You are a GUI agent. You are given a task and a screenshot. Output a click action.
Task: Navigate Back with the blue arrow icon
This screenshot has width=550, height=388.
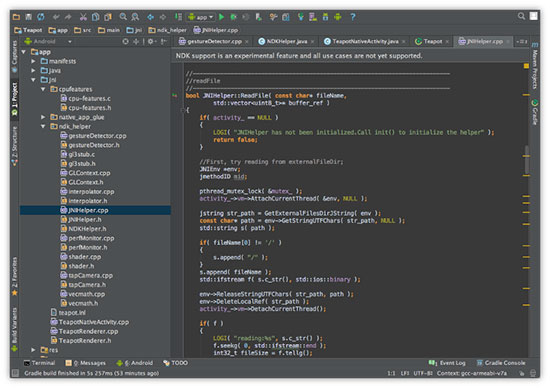(x=150, y=16)
